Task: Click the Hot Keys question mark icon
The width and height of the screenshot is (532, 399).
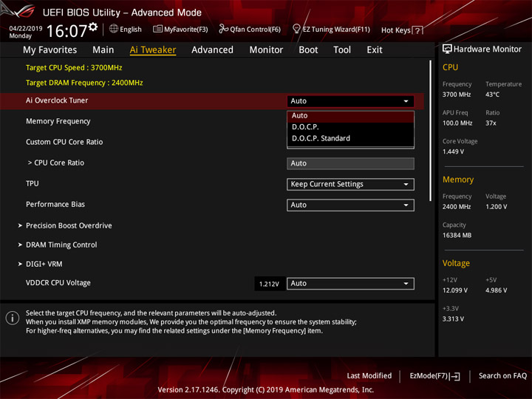Action: pyautogui.click(x=417, y=30)
